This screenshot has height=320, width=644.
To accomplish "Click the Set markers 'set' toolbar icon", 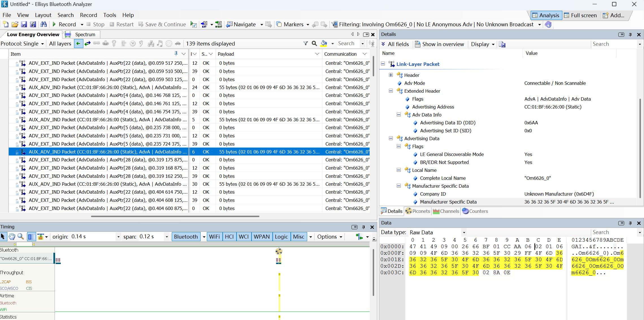I will pyautogui.click(x=204, y=24).
